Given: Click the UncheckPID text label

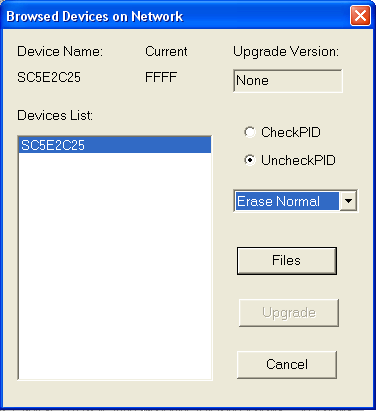Looking at the screenshot, I should [x=298, y=160].
